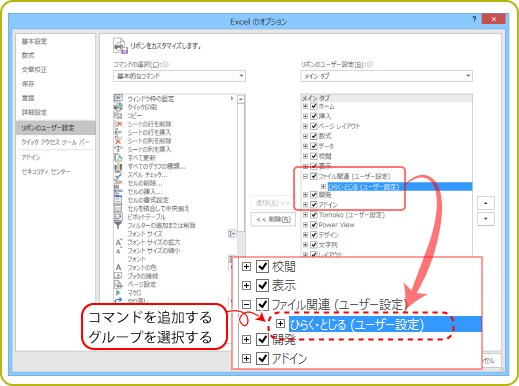519x386 pixels.
Task: Select the シートの列を削除 command icon
Action: (118, 141)
